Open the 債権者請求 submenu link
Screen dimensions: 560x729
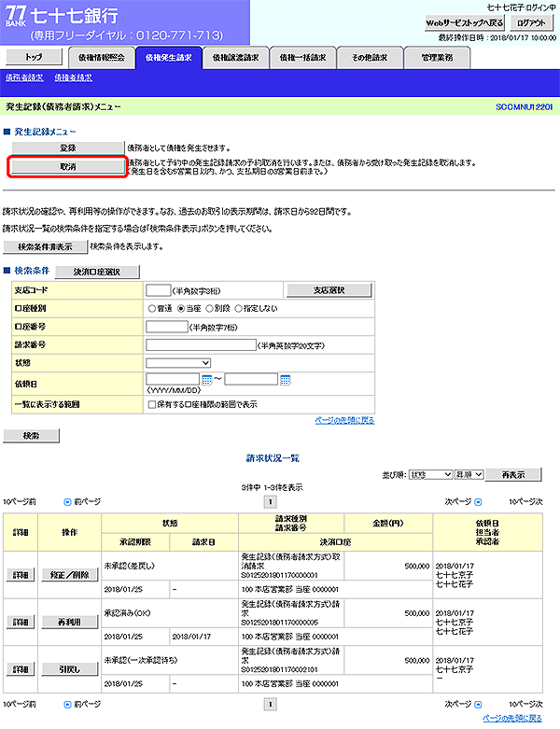tap(74, 78)
